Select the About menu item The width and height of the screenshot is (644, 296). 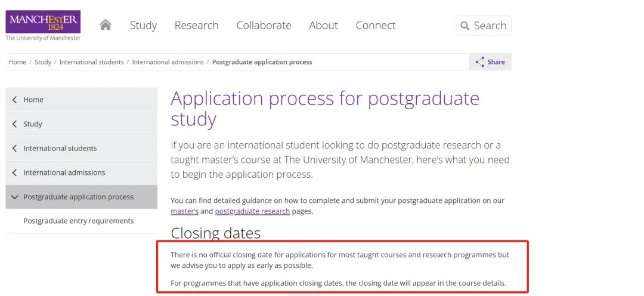pos(323,26)
